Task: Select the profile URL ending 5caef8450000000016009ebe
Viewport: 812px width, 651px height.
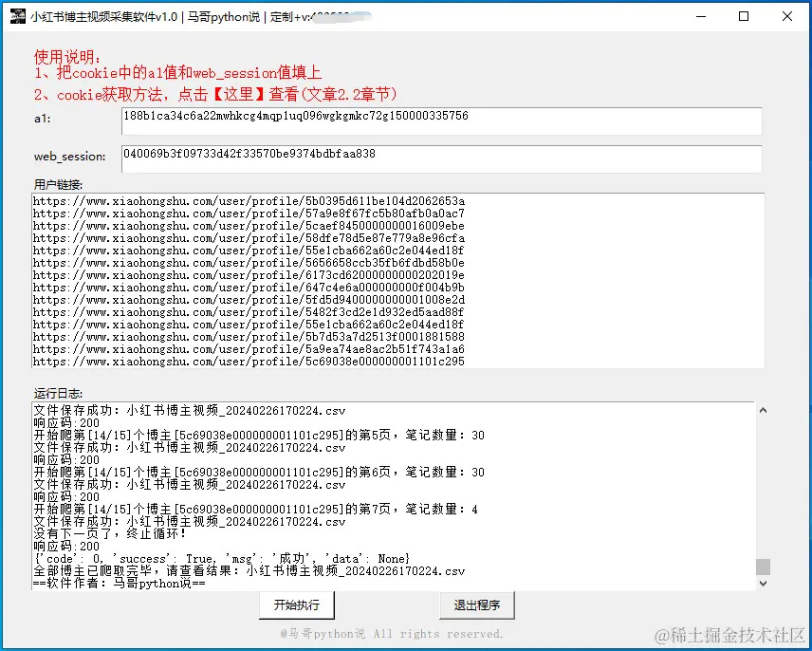Action: [x=249, y=226]
